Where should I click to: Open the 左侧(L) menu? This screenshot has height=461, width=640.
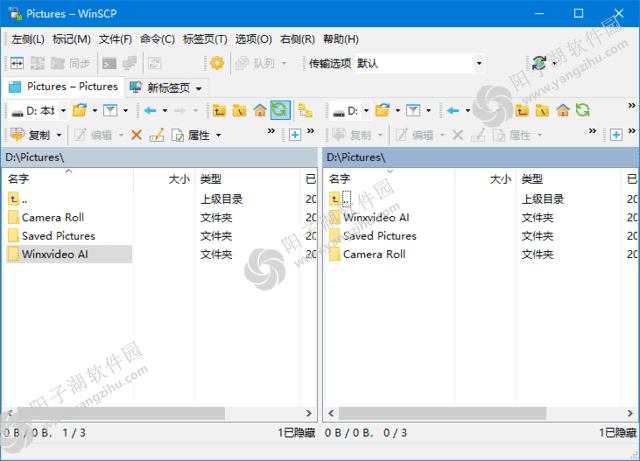(x=27, y=39)
